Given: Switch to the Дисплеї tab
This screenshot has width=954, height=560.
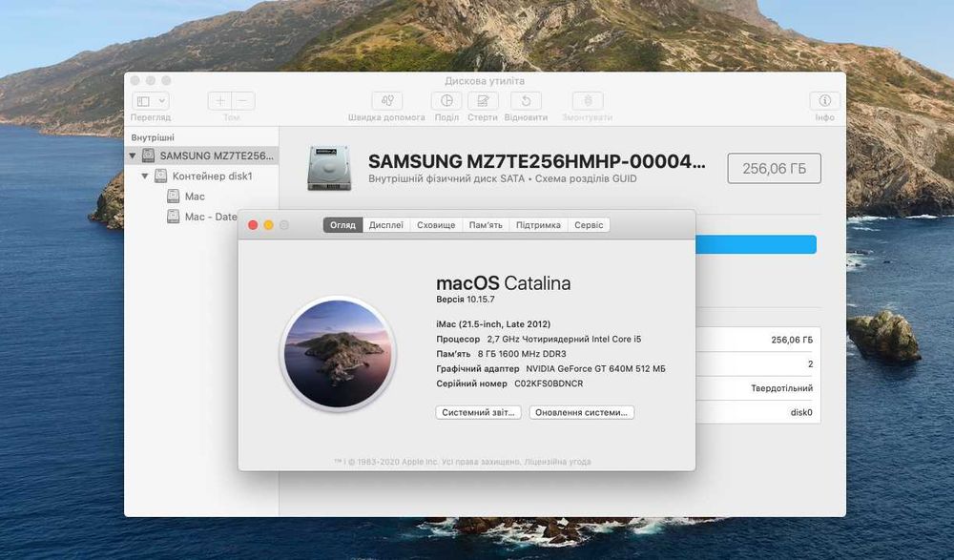Looking at the screenshot, I should point(386,225).
